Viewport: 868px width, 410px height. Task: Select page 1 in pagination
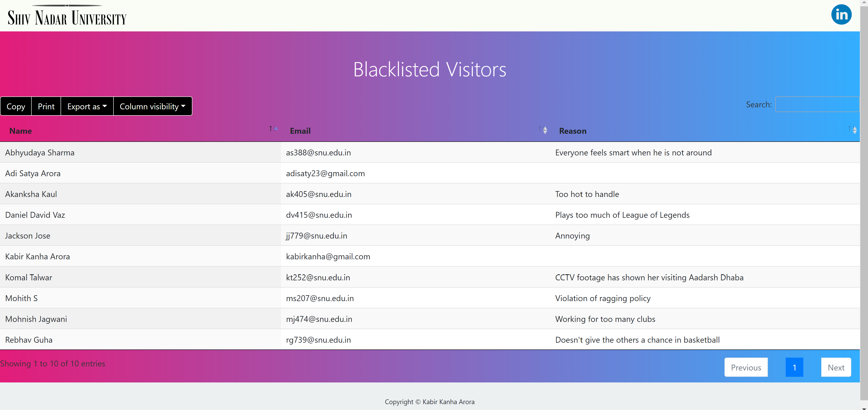[x=794, y=367]
